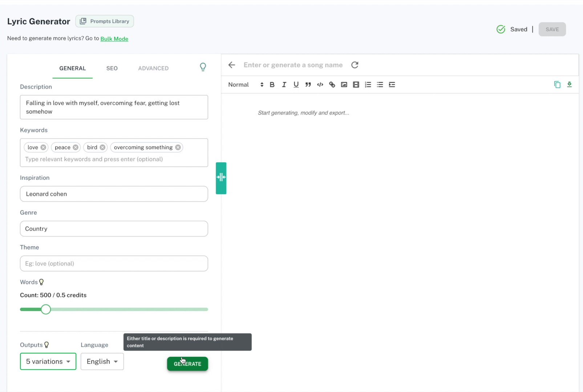Click the Words lightbulb hint icon

[41, 282]
